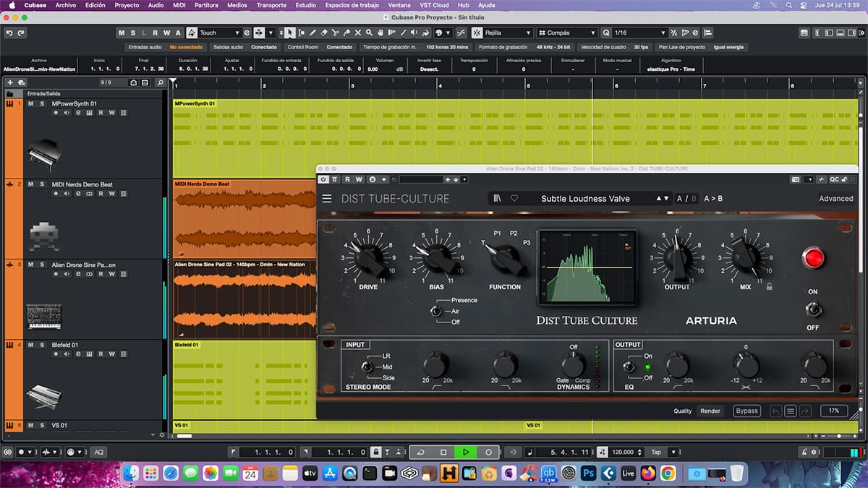
Task: Open the plugin zoom 17% dropdown
Action: point(834,411)
